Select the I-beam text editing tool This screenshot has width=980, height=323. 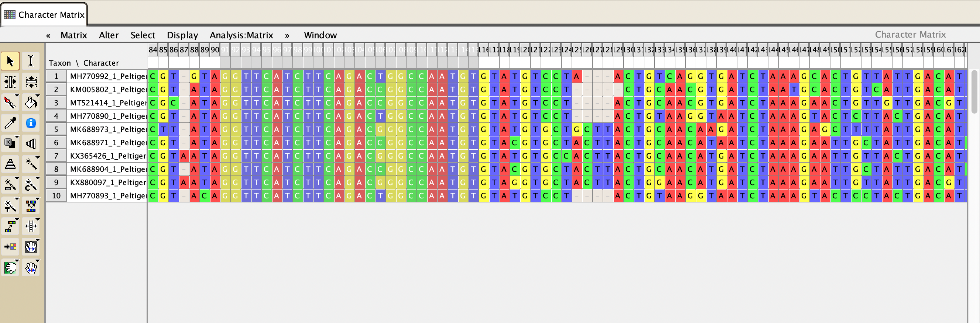point(31,61)
